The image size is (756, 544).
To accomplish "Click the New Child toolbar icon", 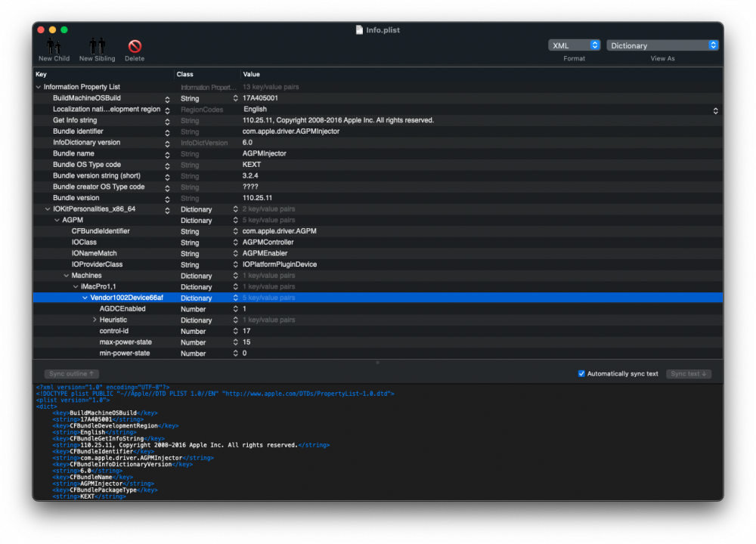I will pos(54,46).
